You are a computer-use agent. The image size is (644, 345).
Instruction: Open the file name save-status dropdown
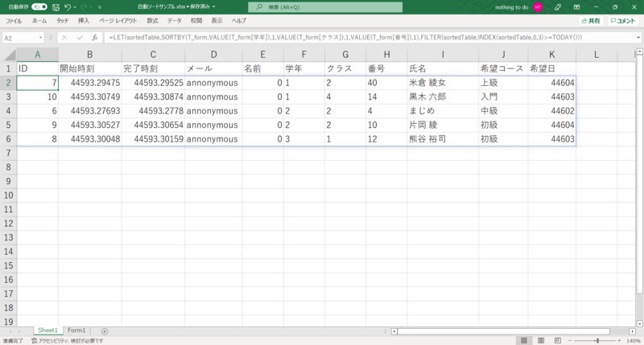[x=214, y=7]
